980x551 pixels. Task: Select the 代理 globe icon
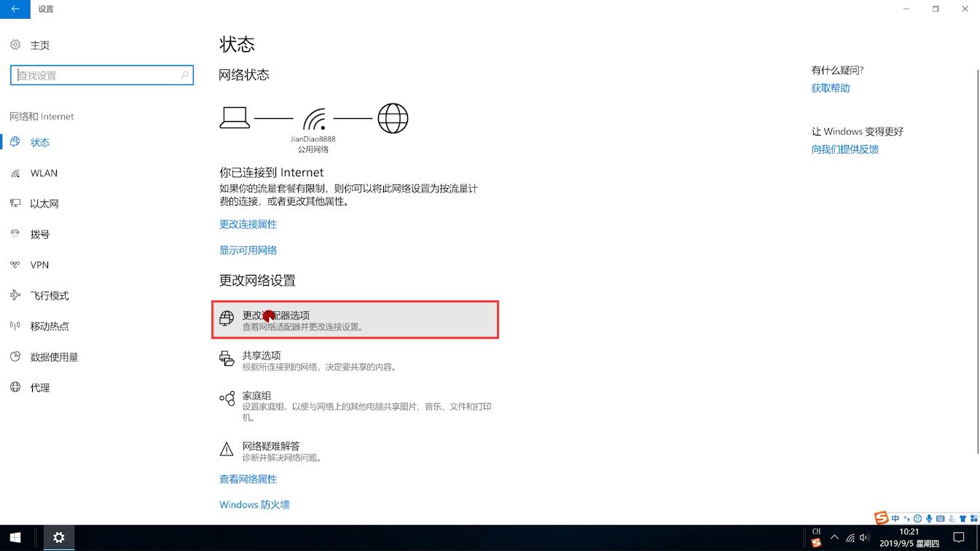pyautogui.click(x=15, y=387)
